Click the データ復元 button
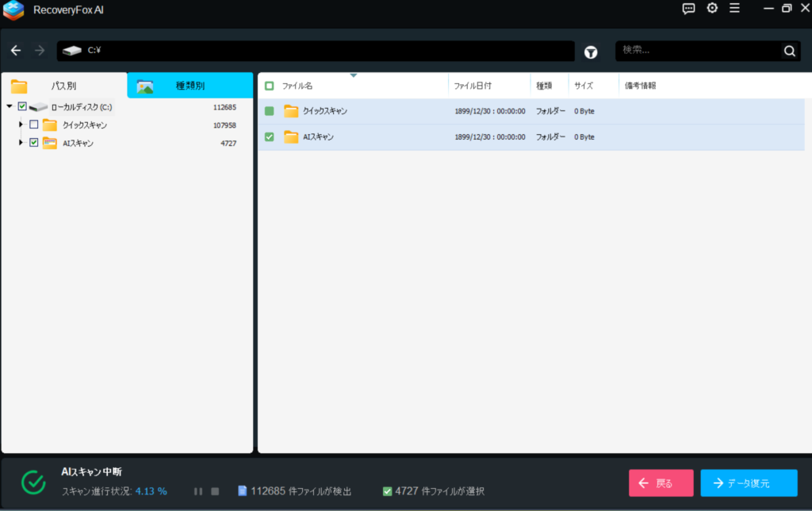 749,482
